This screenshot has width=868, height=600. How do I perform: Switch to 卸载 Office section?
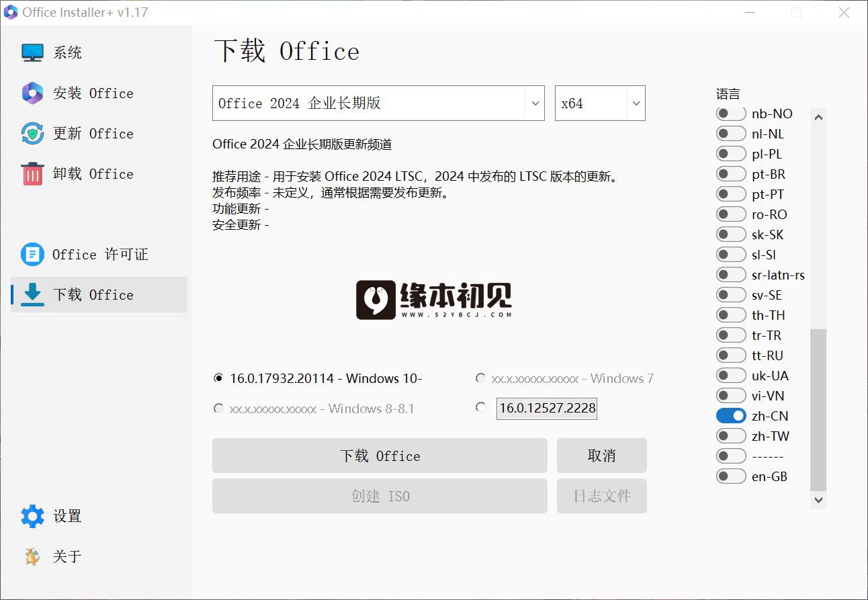click(99, 173)
